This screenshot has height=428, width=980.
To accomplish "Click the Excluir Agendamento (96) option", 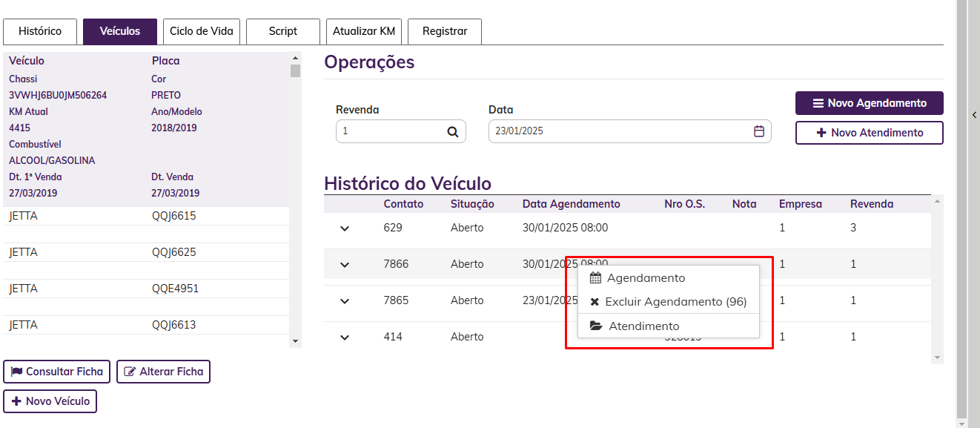I will pyautogui.click(x=669, y=302).
